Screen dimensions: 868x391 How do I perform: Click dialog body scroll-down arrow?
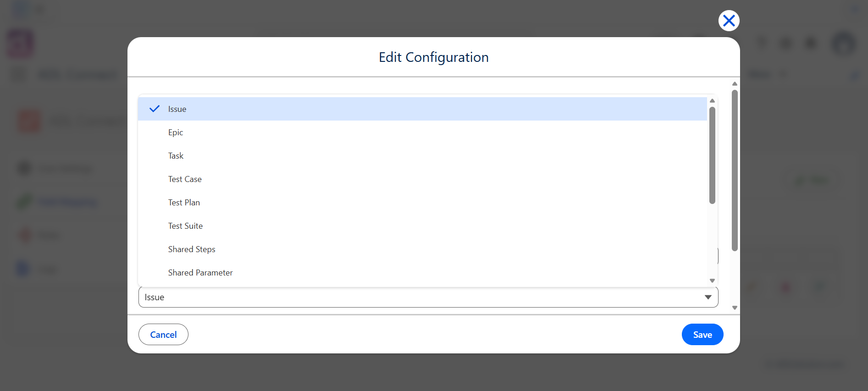point(735,308)
